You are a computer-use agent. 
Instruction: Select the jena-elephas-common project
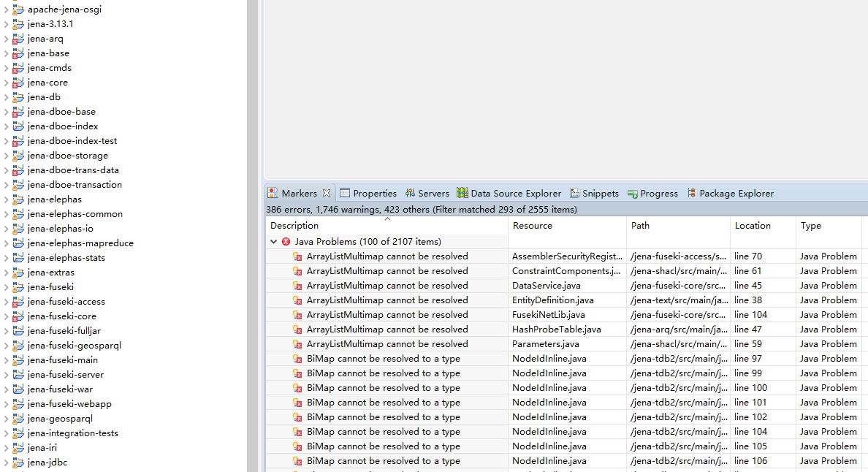click(x=75, y=214)
